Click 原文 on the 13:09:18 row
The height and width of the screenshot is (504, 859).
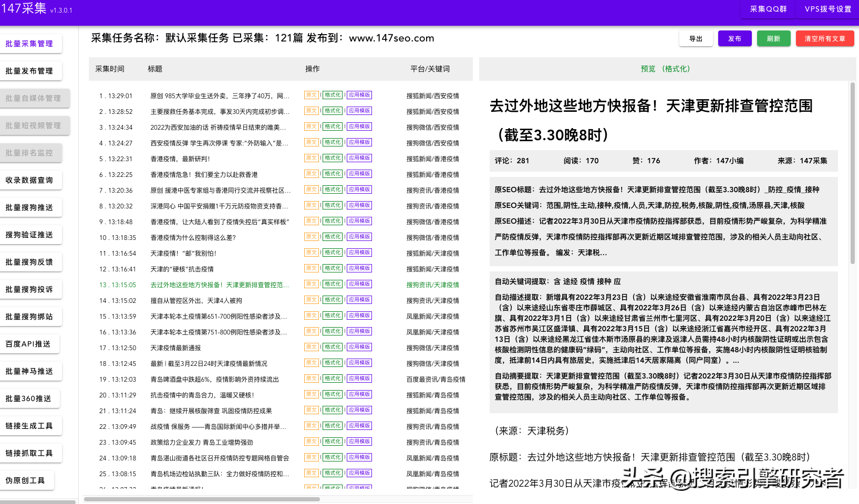[312, 457]
